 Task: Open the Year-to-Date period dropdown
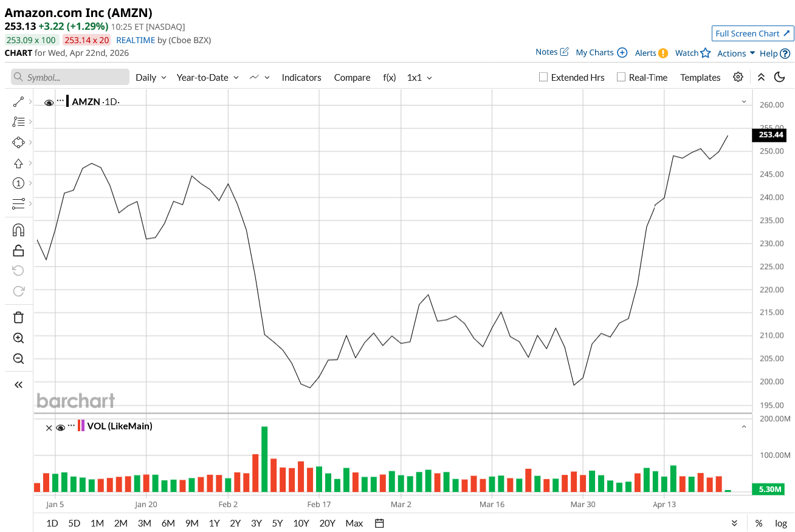point(207,77)
